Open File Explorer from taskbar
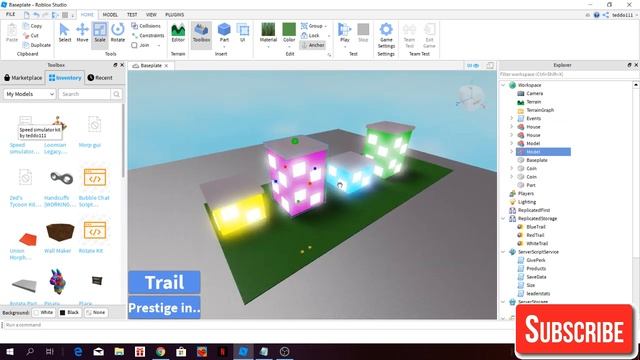Image resolution: width=640 pixels, height=360 pixels. pyautogui.click(x=119, y=351)
